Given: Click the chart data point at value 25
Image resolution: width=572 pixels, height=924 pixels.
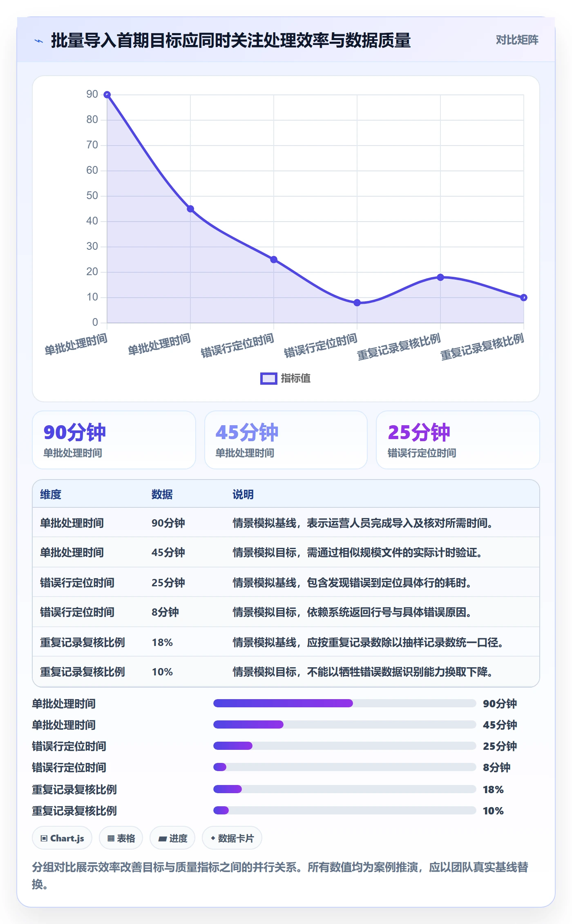Looking at the screenshot, I should [x=274, y=260].
